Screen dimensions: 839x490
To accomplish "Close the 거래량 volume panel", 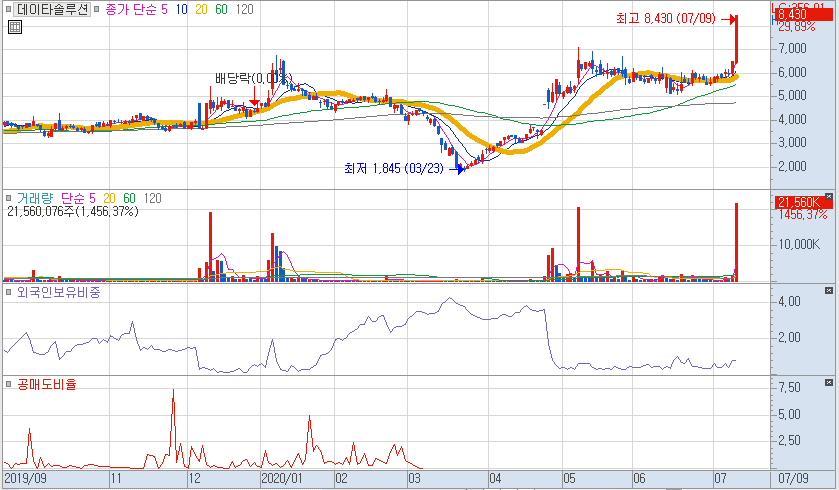I will (x=829, y=197).
